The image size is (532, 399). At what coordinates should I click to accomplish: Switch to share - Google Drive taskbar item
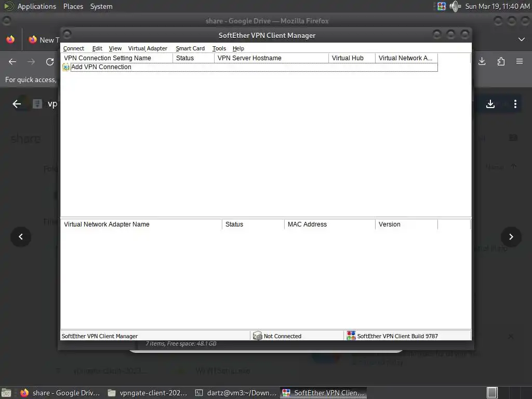tap(60, 393)
